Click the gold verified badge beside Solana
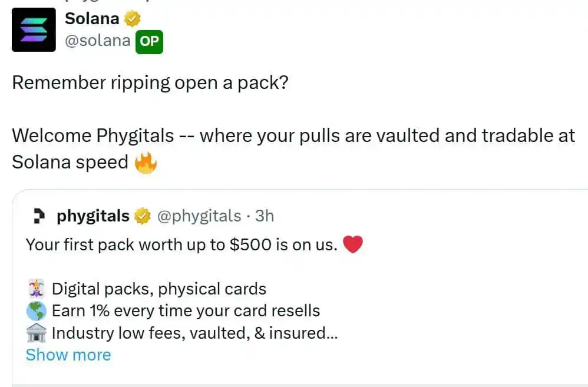This screenshot has height=387, width=588. 132,19
